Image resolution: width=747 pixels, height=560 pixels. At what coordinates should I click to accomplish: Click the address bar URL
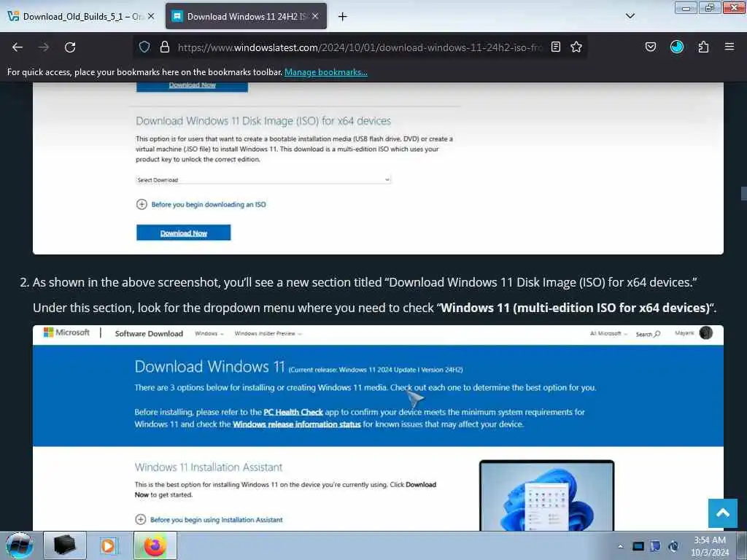(x=360, y=47)
